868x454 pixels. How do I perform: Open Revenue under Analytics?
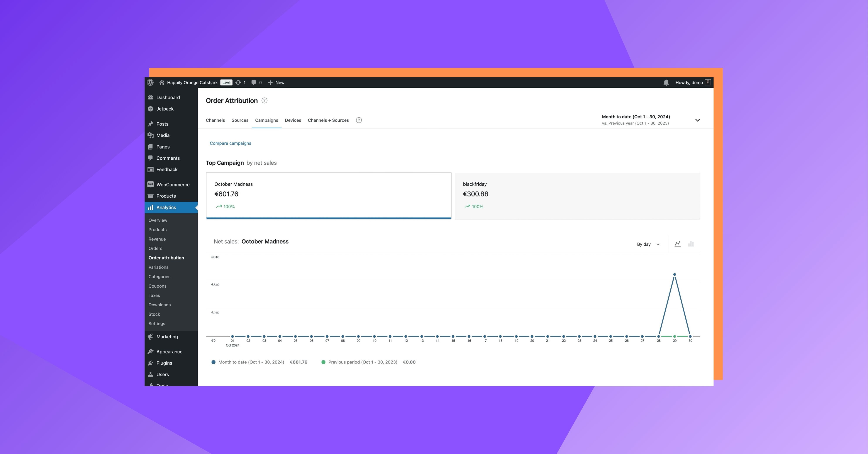click(x=157, y=239)
